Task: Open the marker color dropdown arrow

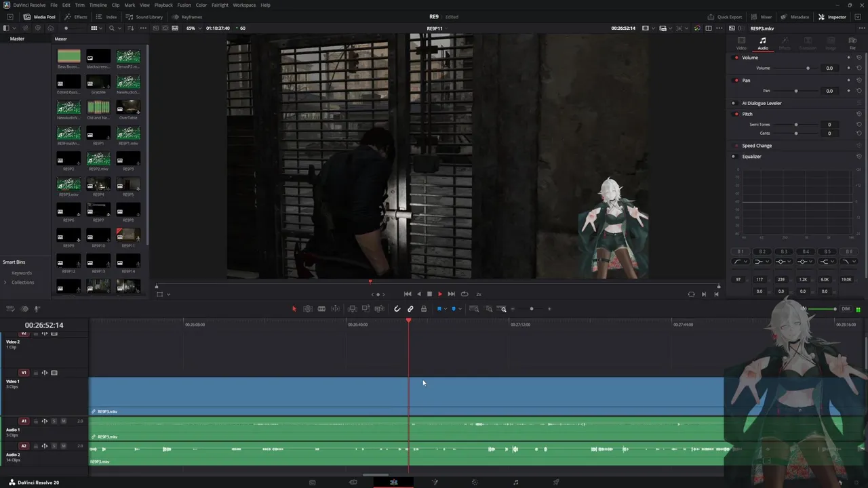Action: [x=460, y=309]
